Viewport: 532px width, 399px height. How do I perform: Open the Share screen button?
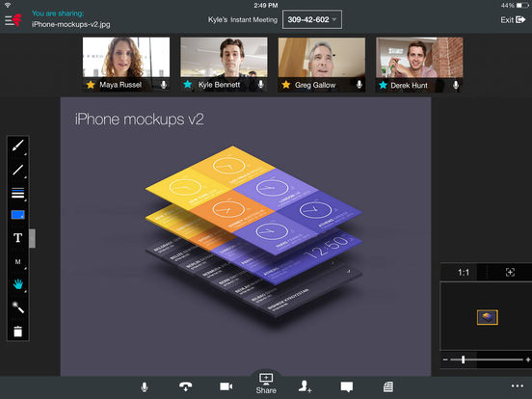click(x=266, y=384)
